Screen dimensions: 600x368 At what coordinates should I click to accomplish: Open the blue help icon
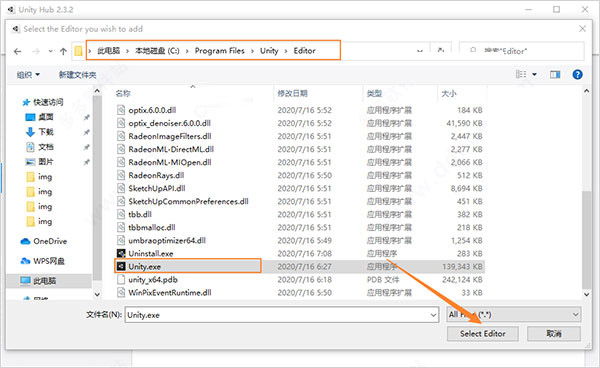tap(577, 74)
